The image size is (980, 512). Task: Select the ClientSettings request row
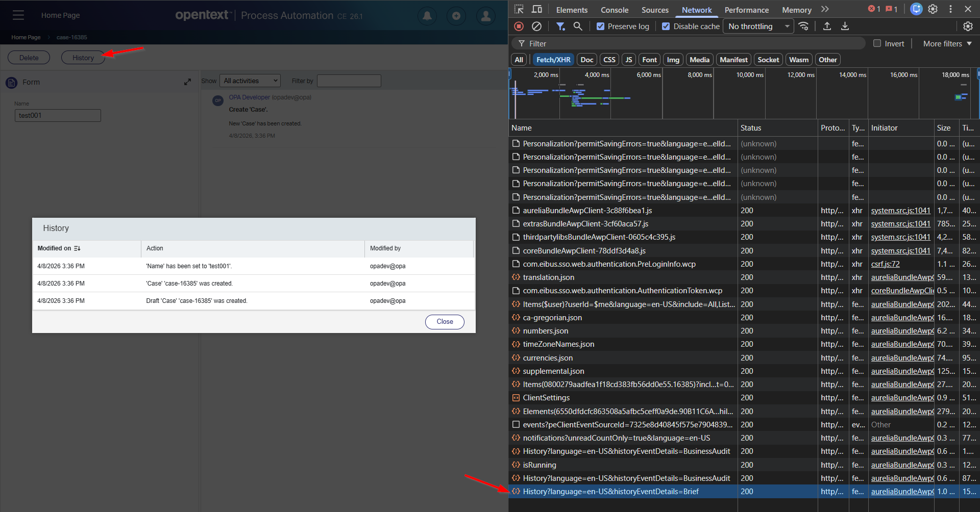click(743, 398)
